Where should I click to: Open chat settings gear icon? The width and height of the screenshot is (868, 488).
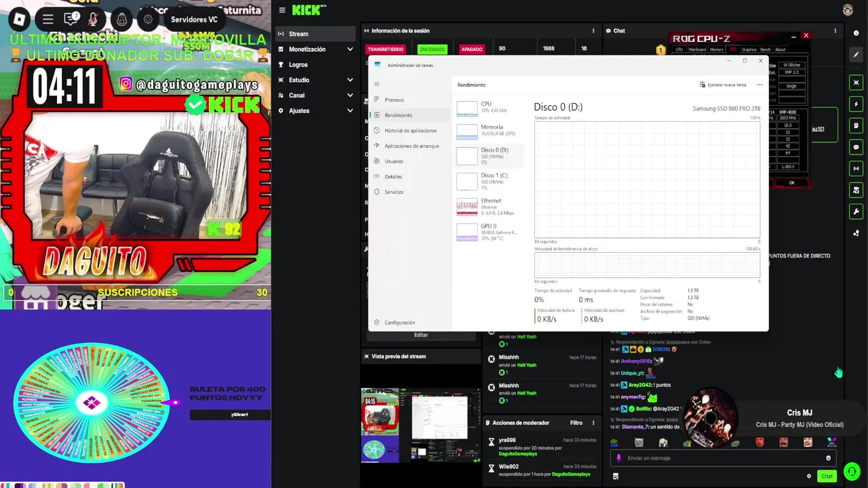click(x=808, y=476)
